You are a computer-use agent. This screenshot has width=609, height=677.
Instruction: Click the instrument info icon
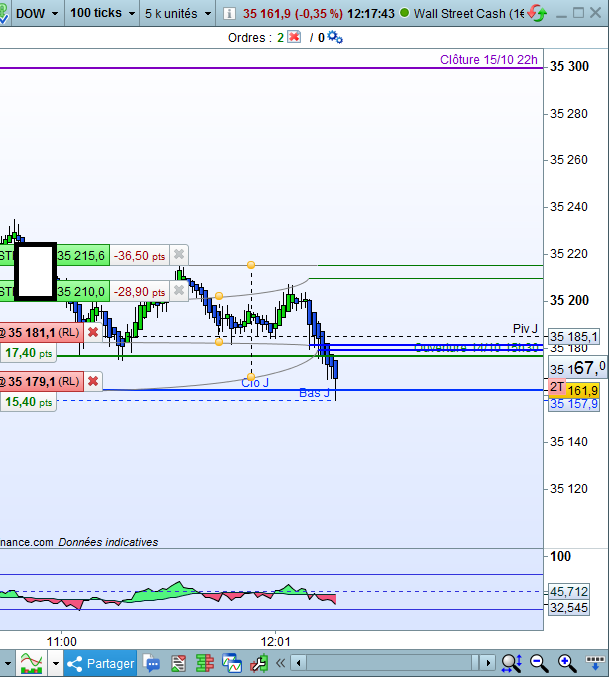[229, 13]
